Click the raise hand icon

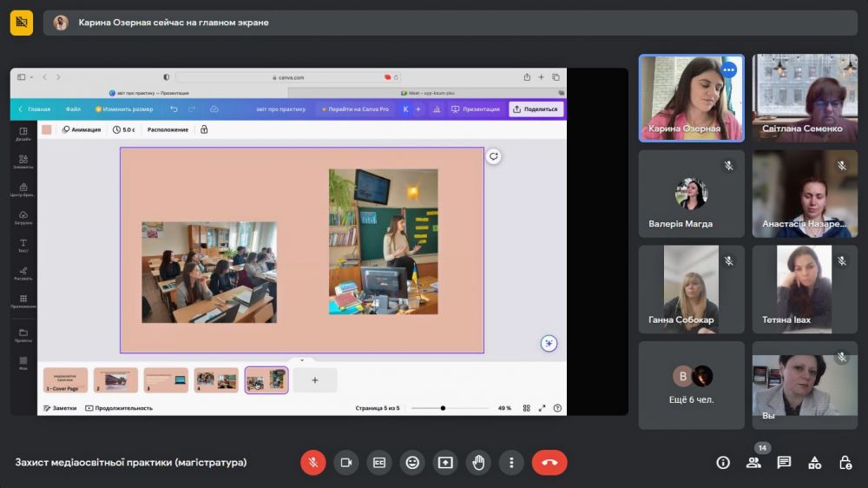(478, 463)
